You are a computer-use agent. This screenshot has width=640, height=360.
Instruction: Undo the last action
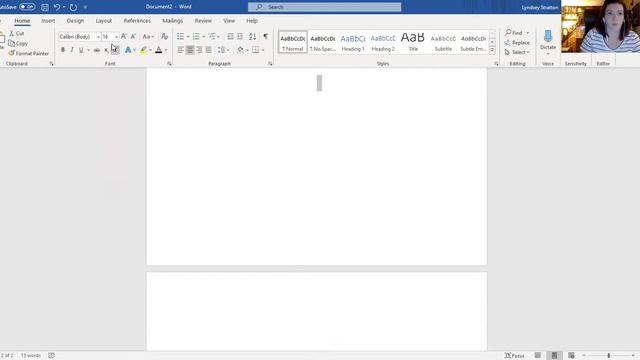[57, 7]
